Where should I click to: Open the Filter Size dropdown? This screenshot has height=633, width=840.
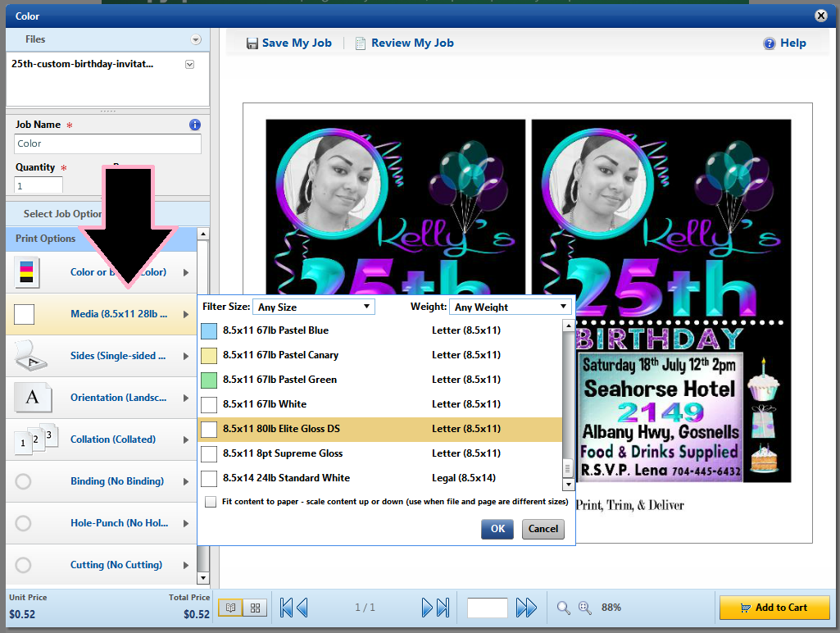pos(313,307)
